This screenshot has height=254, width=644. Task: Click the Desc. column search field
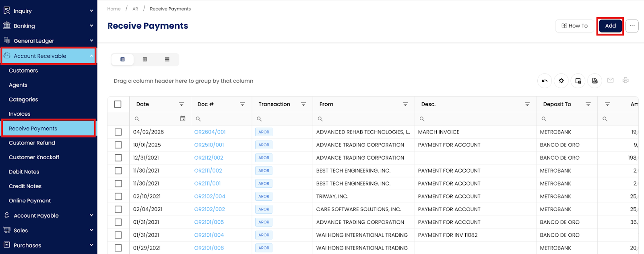pos(476,119)
